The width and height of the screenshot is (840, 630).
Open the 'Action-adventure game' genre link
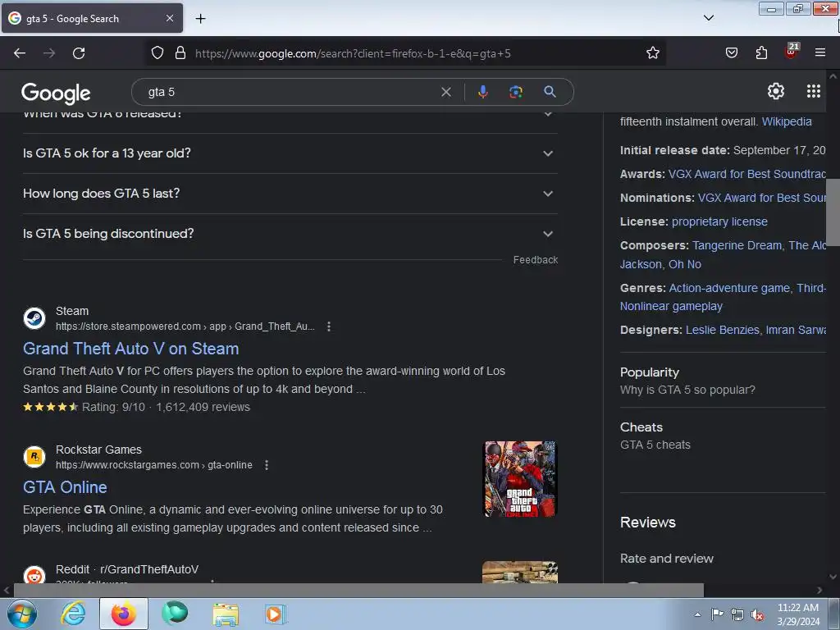pos(729,288)
